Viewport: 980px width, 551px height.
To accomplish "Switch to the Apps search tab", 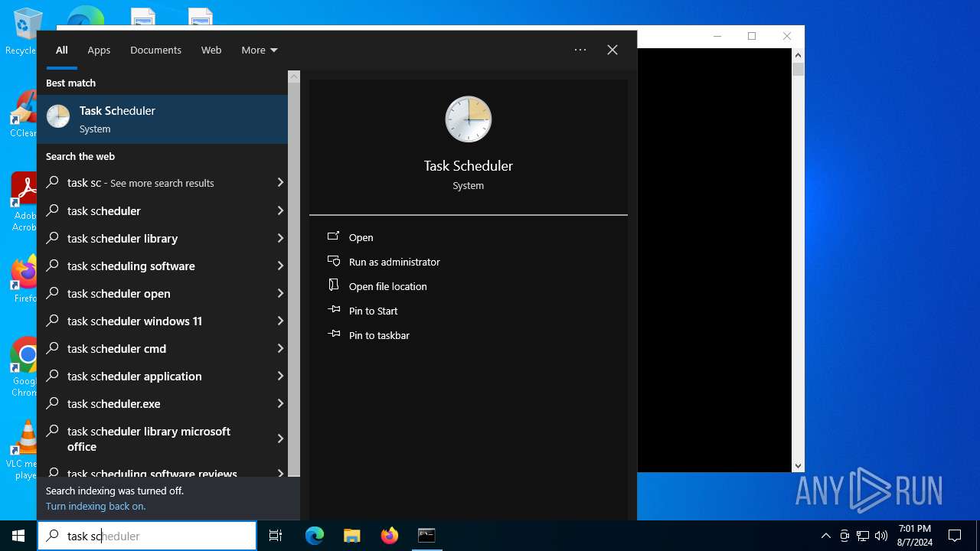I will coord(99,50).
